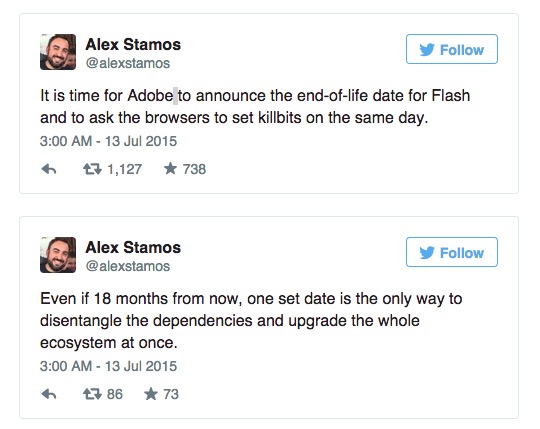540x429 pixels.
Task: Click Twitter bird icon in second Follow button
Action: tap(427, 253)
